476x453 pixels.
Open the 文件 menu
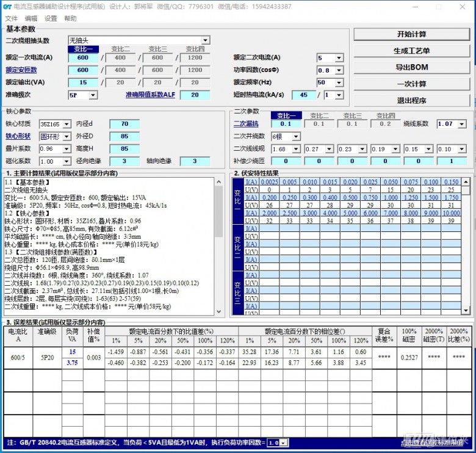pos(12,18)
